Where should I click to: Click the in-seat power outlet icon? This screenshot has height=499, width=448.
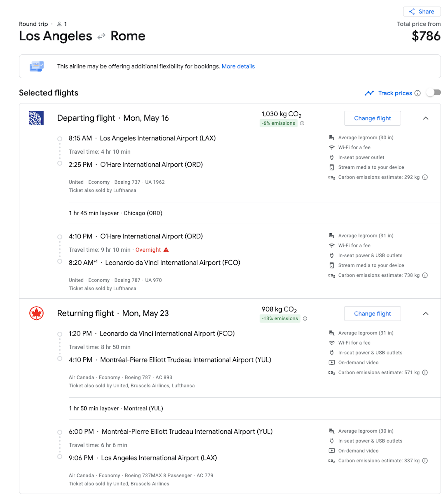[x=332, y=157]
